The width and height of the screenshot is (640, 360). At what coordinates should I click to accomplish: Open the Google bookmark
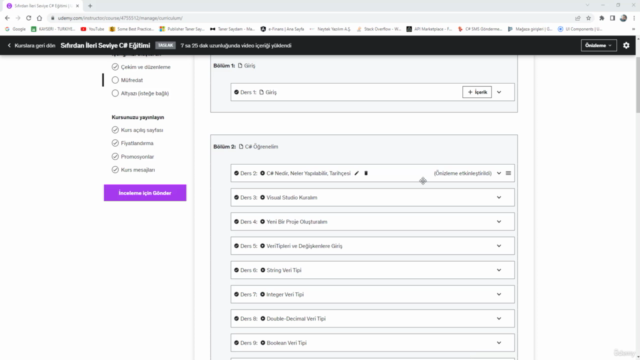coord(15,29)
